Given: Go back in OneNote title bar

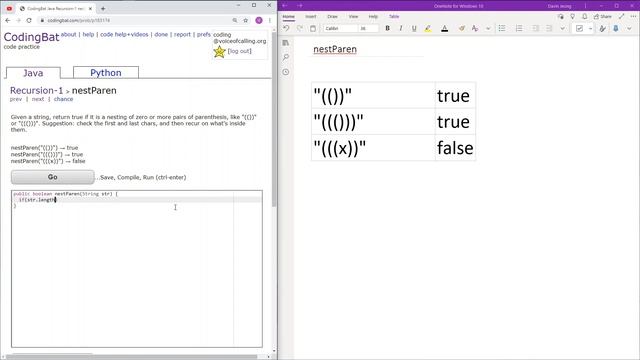Looking at the screenshot, I should (x=285, y=6).
